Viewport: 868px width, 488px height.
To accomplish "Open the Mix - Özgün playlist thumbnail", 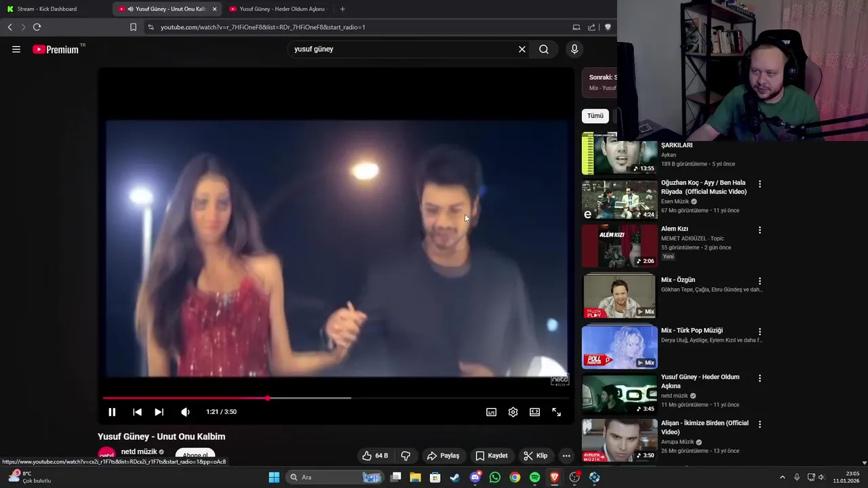I will 620,296.
